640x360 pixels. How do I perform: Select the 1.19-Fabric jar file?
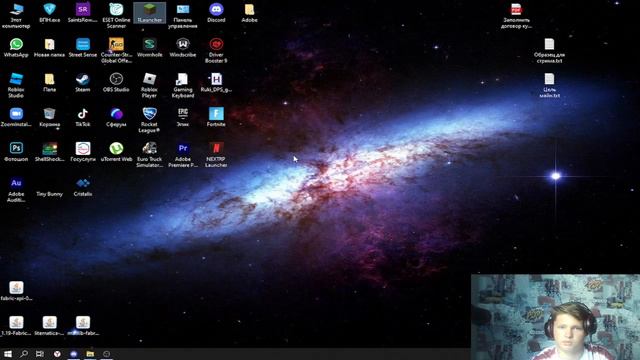pyautogui.click(x=16, y=325)
